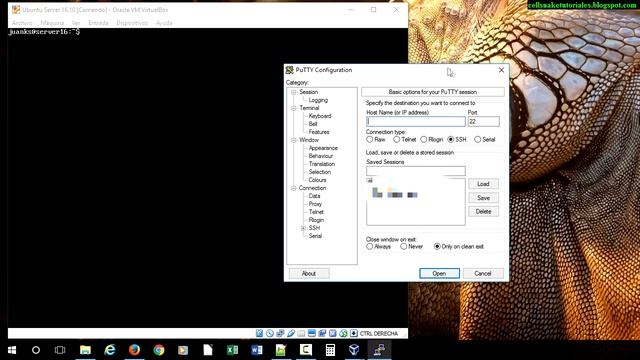Open Word from the taskbar
Screen dimensions: 640x360
click(257, 350)
